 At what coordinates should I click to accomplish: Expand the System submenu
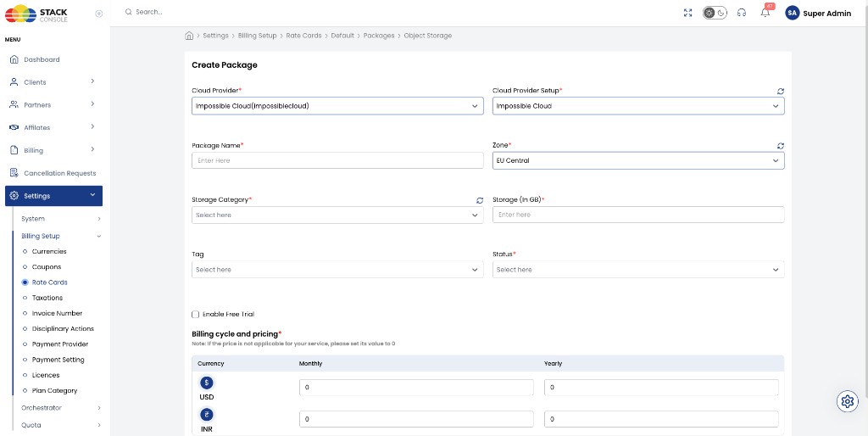click(x=61, y=219)
